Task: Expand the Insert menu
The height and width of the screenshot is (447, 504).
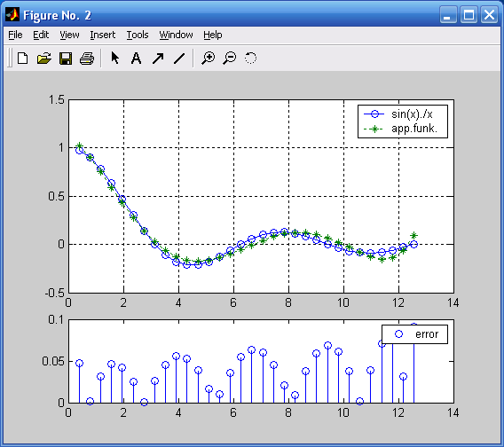Action: (x=103, y=35)
